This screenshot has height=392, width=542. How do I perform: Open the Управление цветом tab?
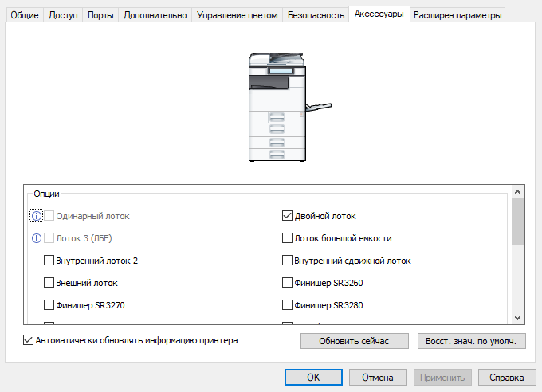coord(238,15)
